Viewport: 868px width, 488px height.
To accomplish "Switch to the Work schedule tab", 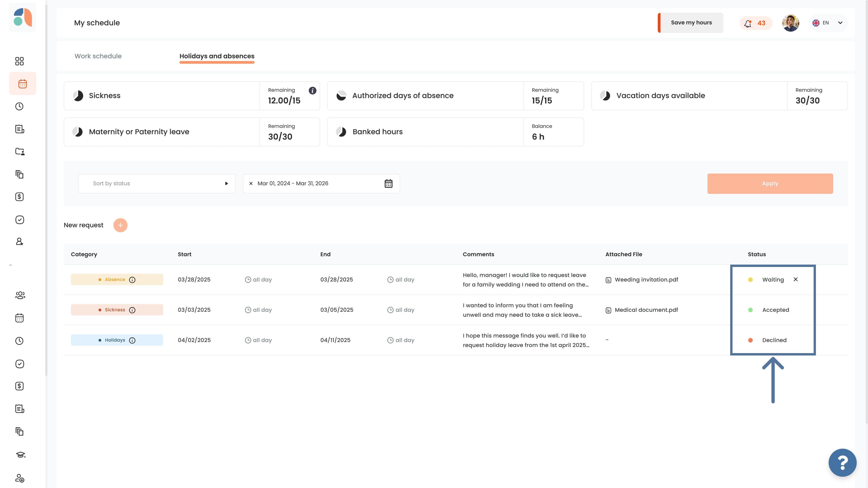I will click(x=98, y=56).
